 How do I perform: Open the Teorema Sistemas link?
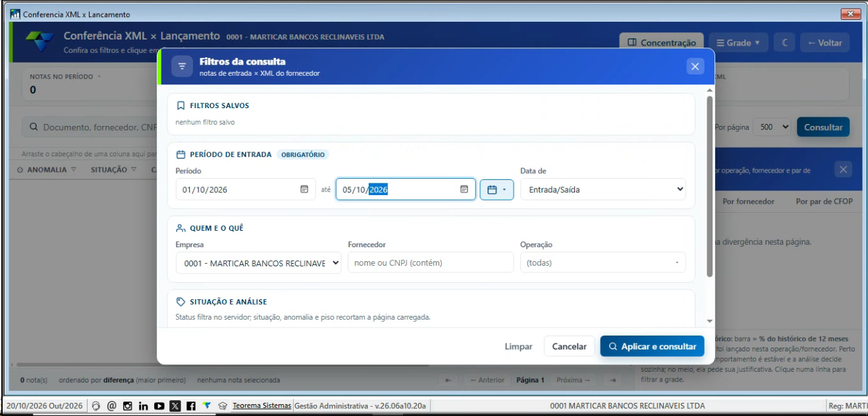[262, 406]
